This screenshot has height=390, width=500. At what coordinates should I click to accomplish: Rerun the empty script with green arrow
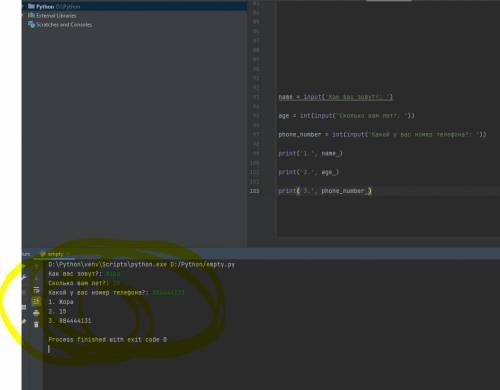point(24,266)
